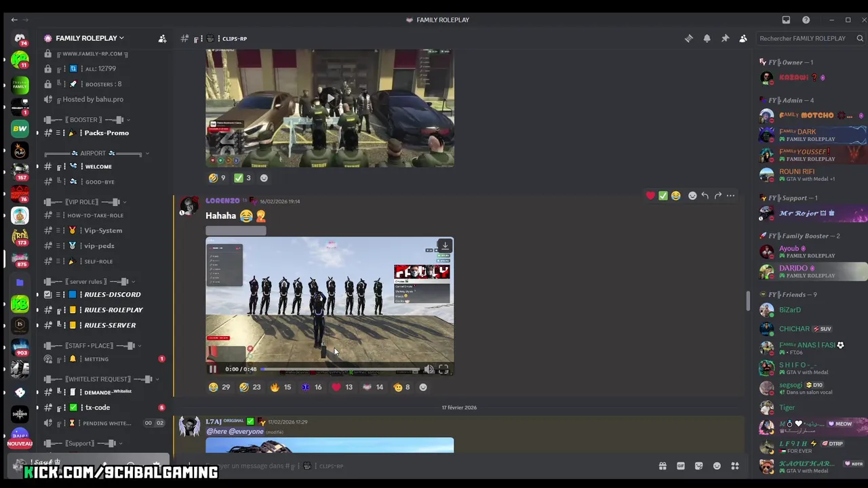Image resolution: width=868 pixels, height=488 pixels.
Task: Open Lorenzo's profile from message username
Action: [222, 201]
